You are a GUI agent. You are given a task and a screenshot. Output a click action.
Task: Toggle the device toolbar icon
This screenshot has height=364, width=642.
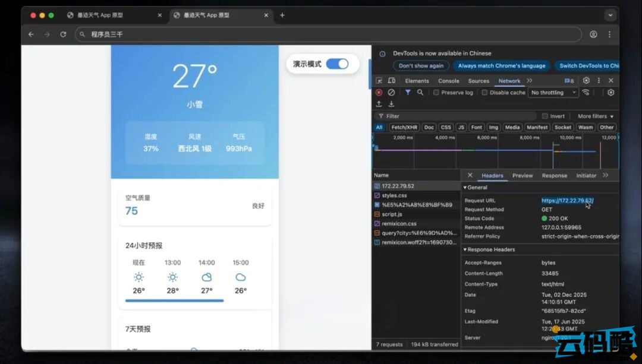[392, 81]
